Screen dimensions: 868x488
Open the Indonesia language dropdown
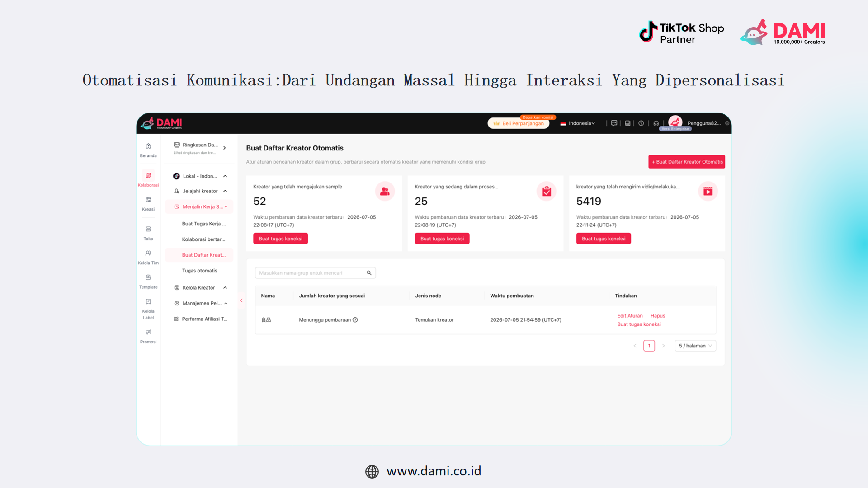point(578,123)
